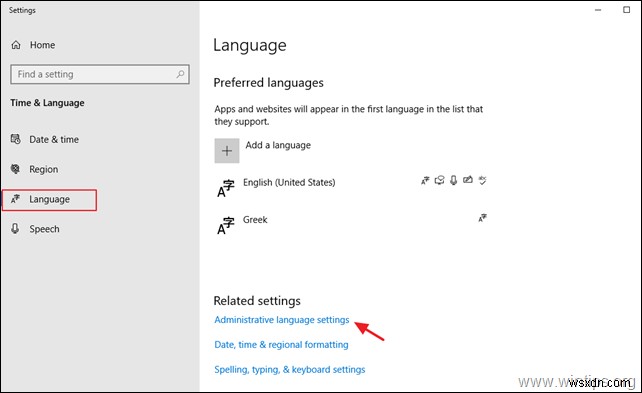Click the Time & Language heading
Viewport: 642px width, 393px height.
point(47,103)
